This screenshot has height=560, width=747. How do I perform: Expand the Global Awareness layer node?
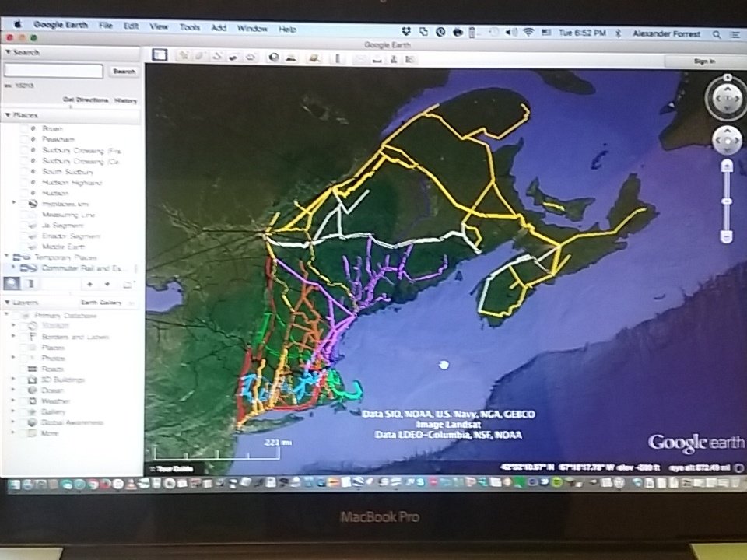[x=13, y=422]
